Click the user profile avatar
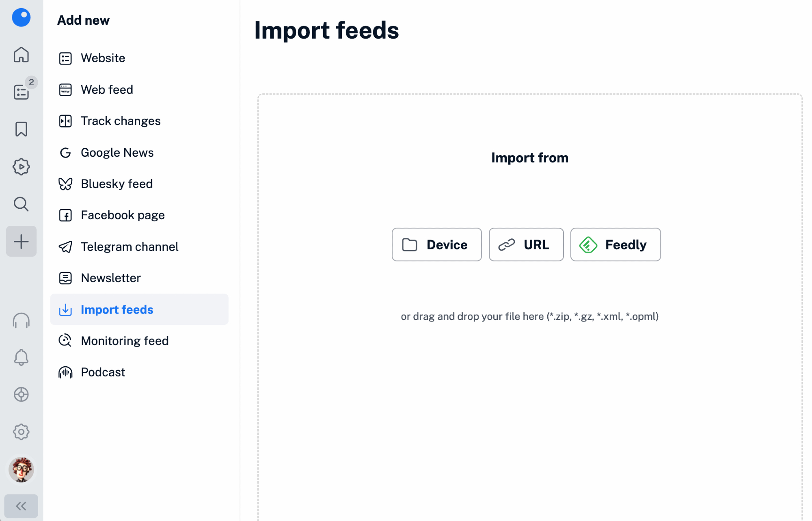This screenshot has width=812, height=521. (21, 469)
